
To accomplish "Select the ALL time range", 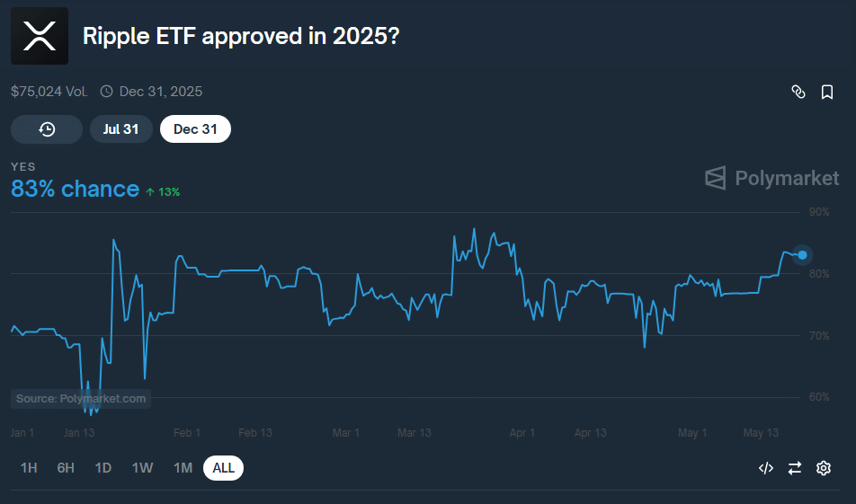I will (x=223, y=468).
